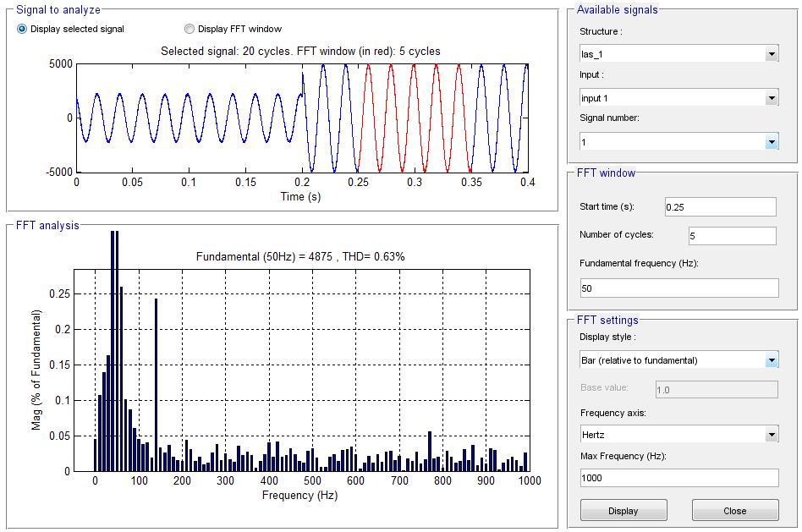
Task: Open the Structure dropdown showing Ias_1
Action: pyautogui.click(x=678, y=54)
